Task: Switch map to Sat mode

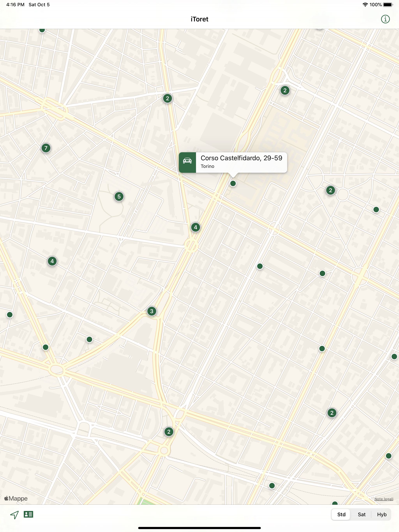Action: coord(361,514)
